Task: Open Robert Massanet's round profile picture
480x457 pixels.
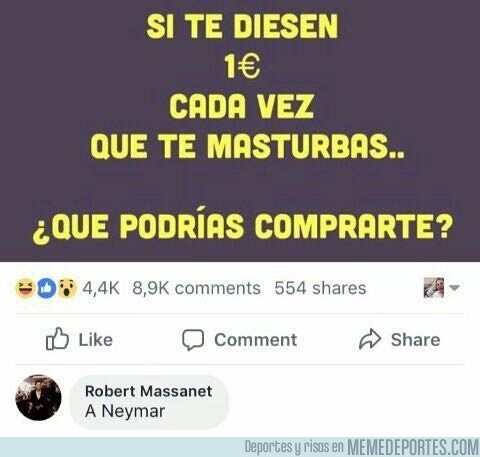Action: tap(38, 397)
